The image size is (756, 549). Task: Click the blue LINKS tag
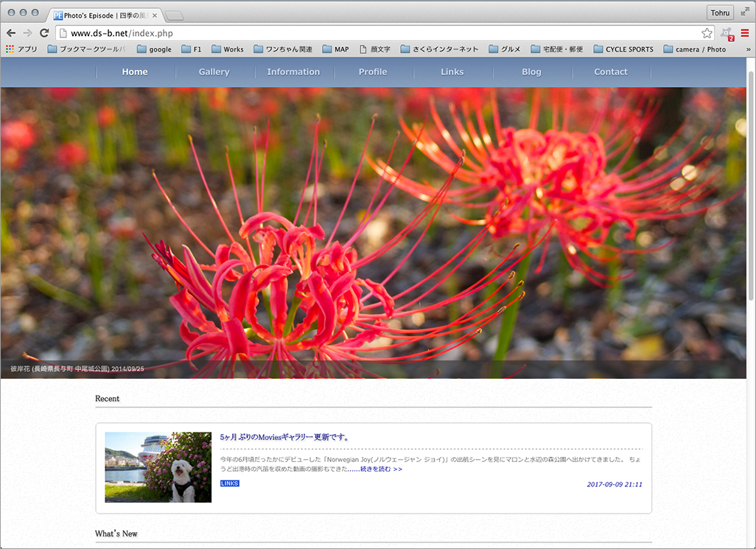tap(229, 483)
